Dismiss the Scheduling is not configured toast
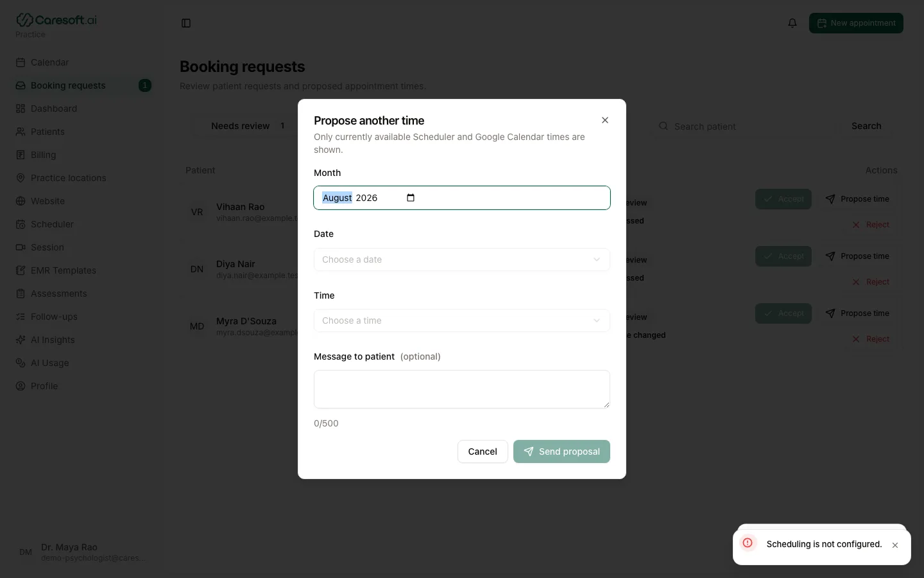The width and height of the screenshot is (924, 578). click(895, 545)
